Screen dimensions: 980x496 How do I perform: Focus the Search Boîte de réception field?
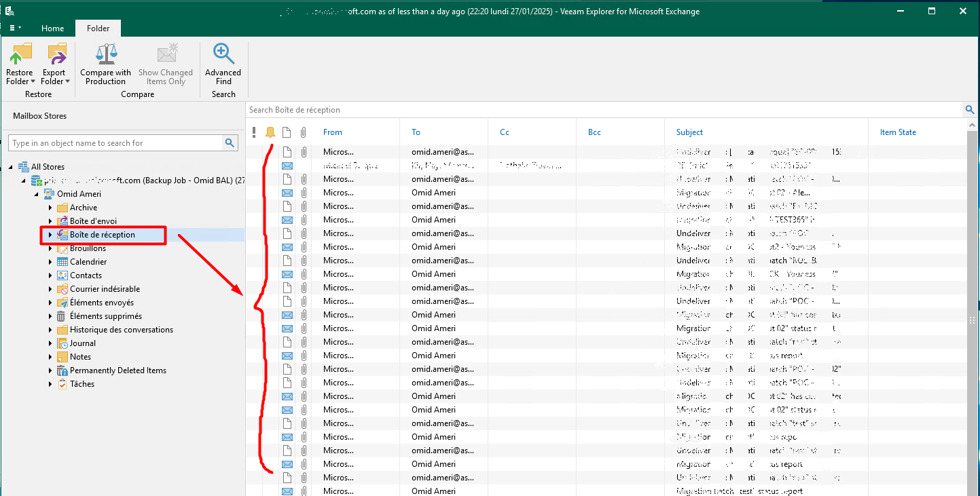tap(604, 110)
